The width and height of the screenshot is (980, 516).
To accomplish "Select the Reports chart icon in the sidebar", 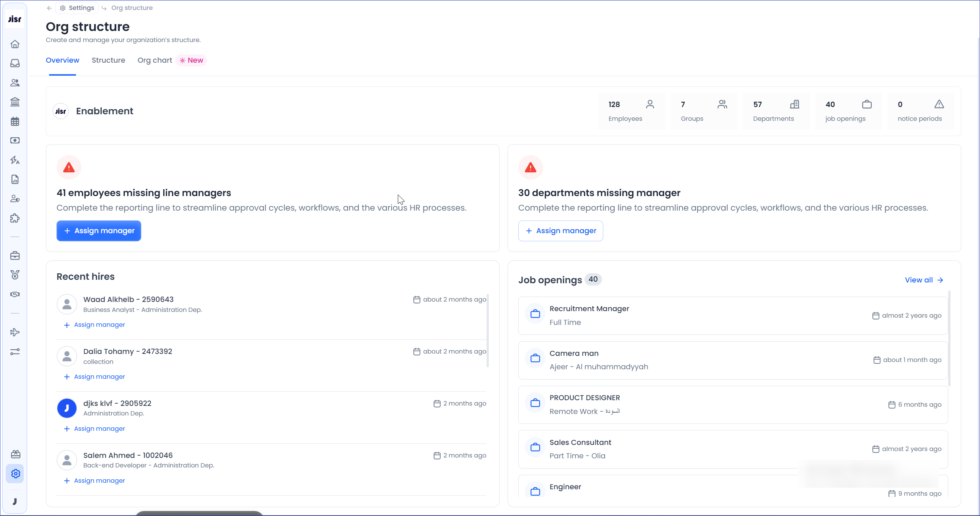I will click(x=15, y=179).
